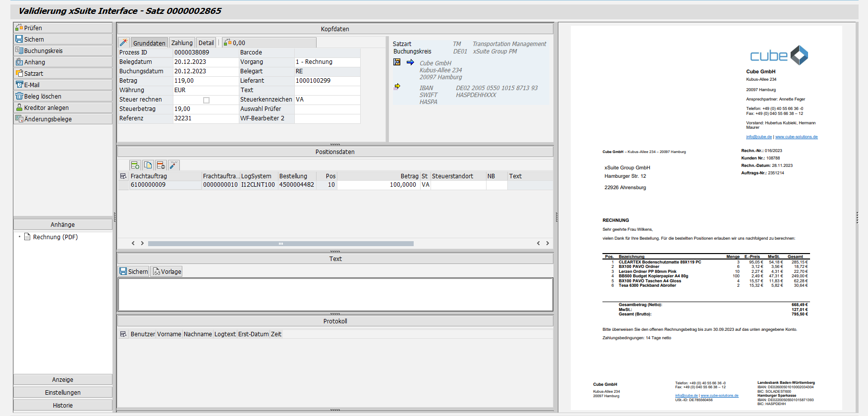Click the Positionsdaten horizontal scrollbar thumb

click(x=280, y=243)
